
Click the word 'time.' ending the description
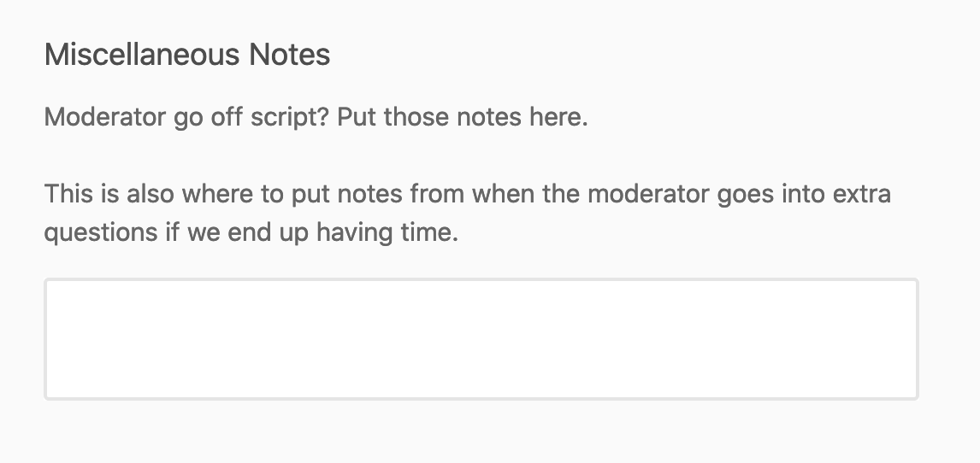[430, 232]
